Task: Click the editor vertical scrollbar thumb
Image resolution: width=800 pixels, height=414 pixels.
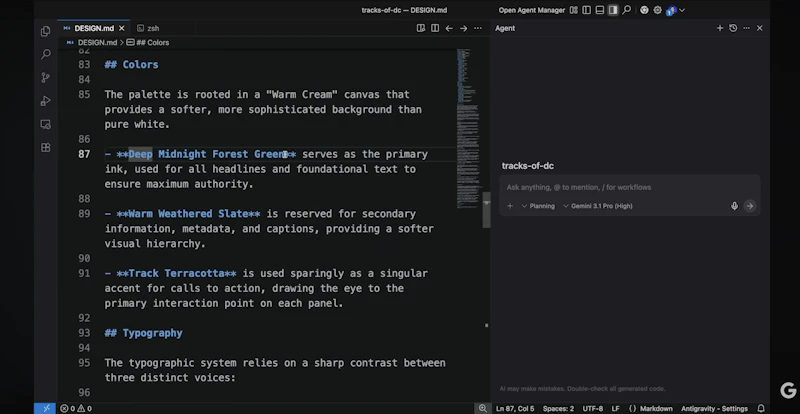Action: (x=487, y=210)
